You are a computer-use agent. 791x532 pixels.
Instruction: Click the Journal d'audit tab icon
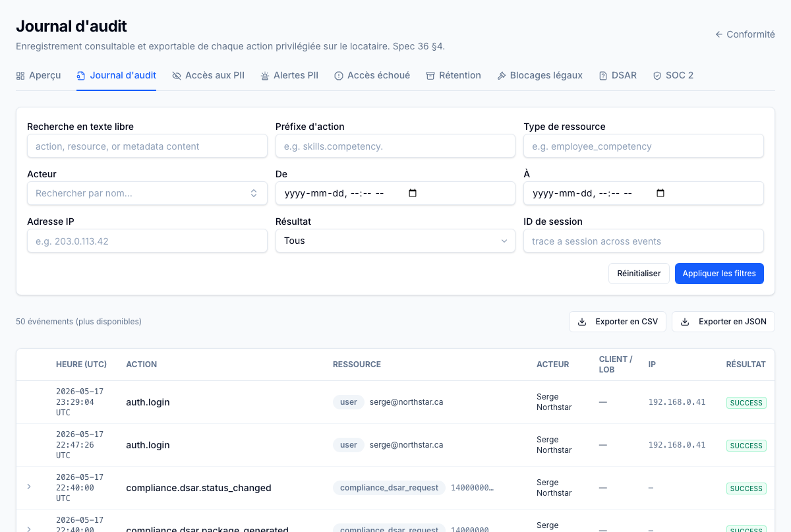(81, 76)
